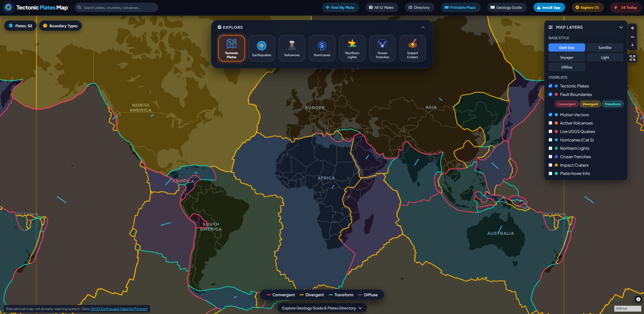Viewport: 644px width, 314px height.
Task: Open the map attribution info icon
Action: 638,299
